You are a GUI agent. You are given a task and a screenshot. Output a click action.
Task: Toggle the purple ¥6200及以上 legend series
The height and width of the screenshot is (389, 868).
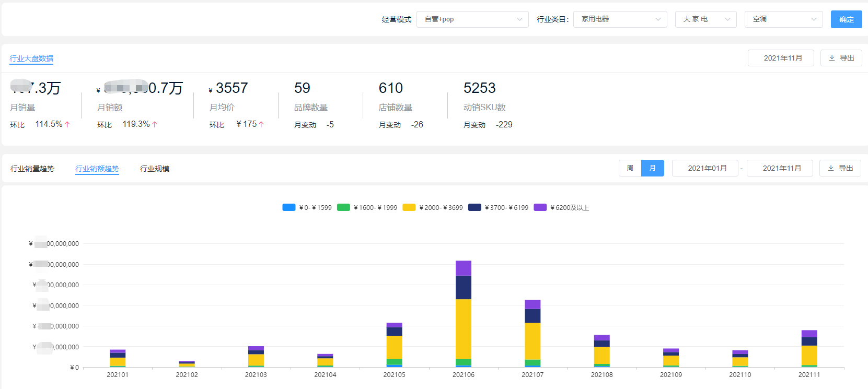[x=540, y=207]
